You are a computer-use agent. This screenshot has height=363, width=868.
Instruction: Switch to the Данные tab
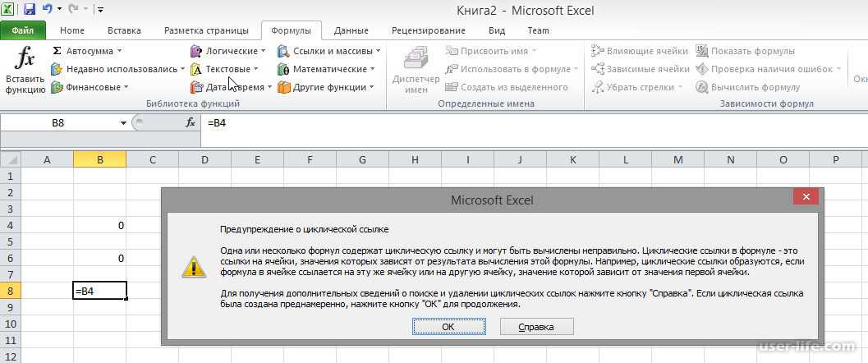(x=351, y=31)
